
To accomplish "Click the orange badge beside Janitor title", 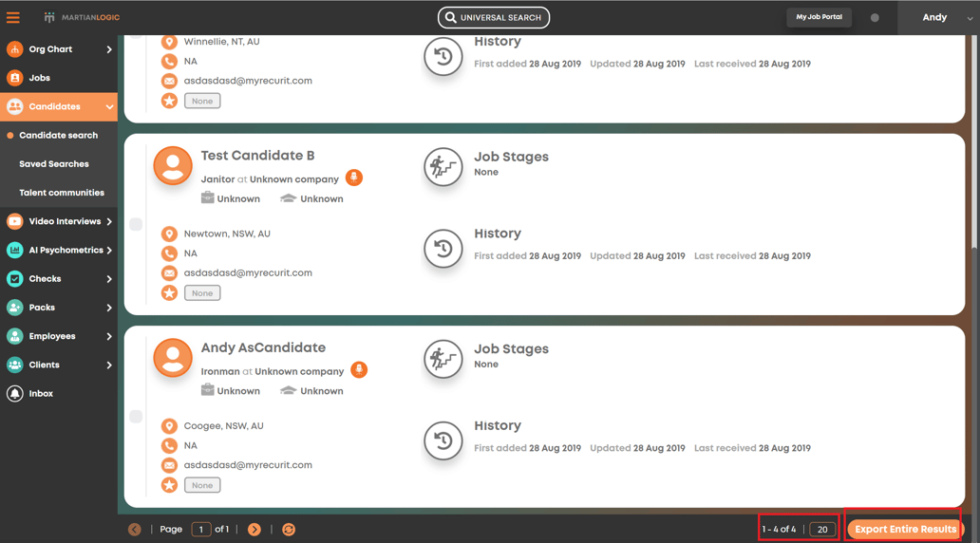I will pyautogui.click(x=354, y=178).
